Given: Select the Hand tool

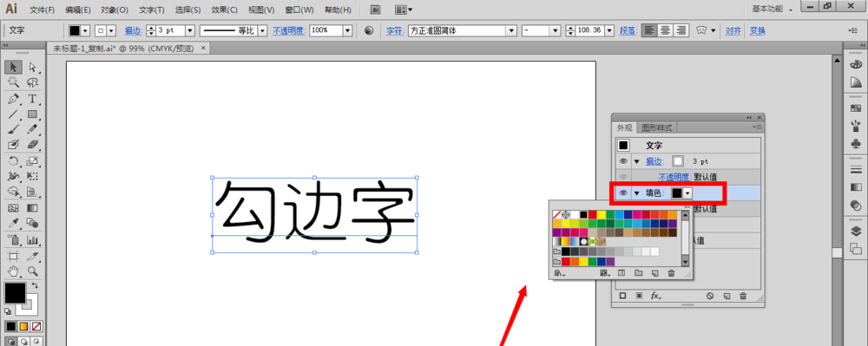Looking at the screenshot, I should pos(13,271).
